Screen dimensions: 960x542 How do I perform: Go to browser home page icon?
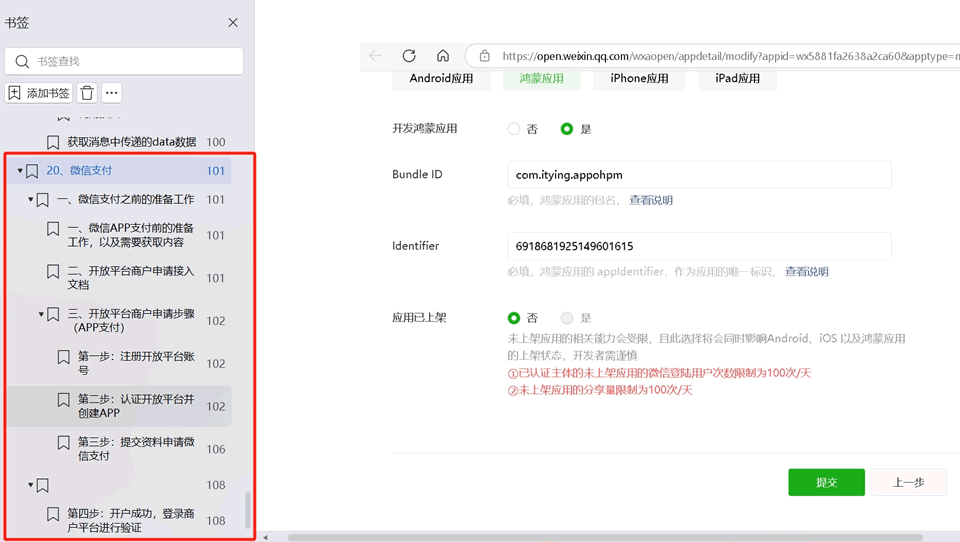point(443,56)
